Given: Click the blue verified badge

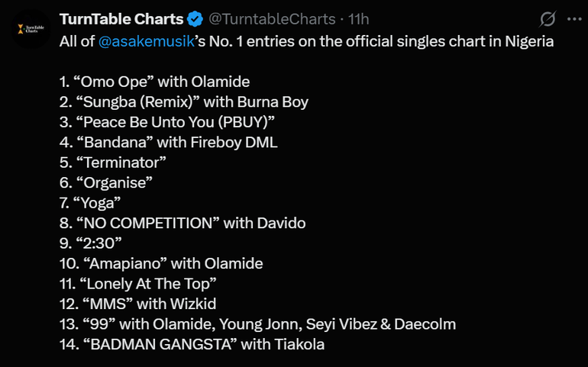Looking at the screenshot, I should 195,18.
